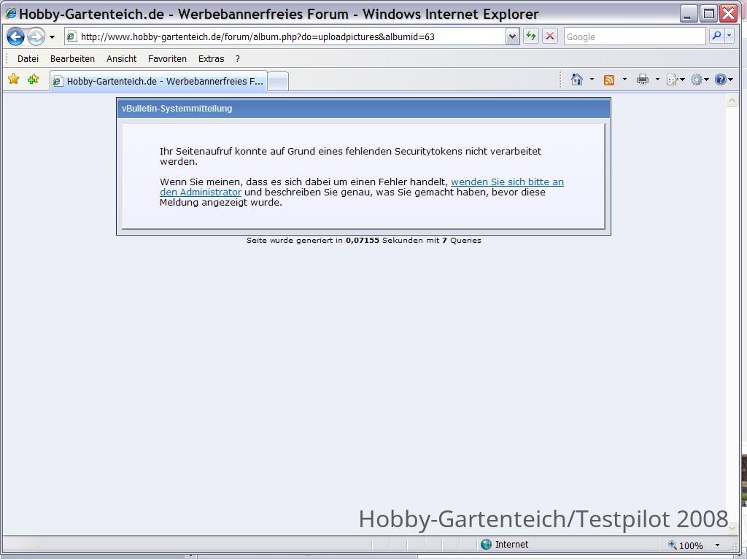Click the Refresh page icon
The width and height of the screenshot is (747, 560).
[531, 36]
